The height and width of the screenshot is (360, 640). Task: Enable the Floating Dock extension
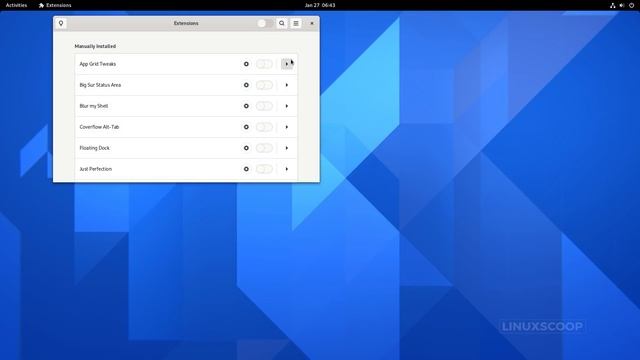[264, 148]
